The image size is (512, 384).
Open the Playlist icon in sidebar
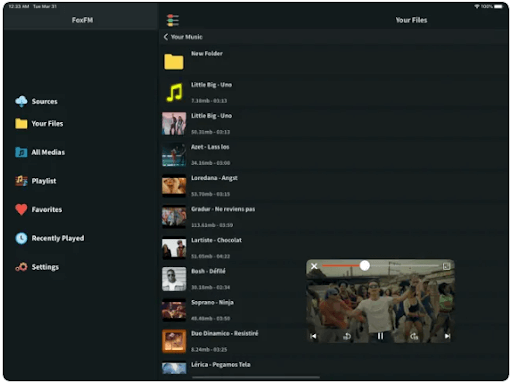tap(21, 181)
